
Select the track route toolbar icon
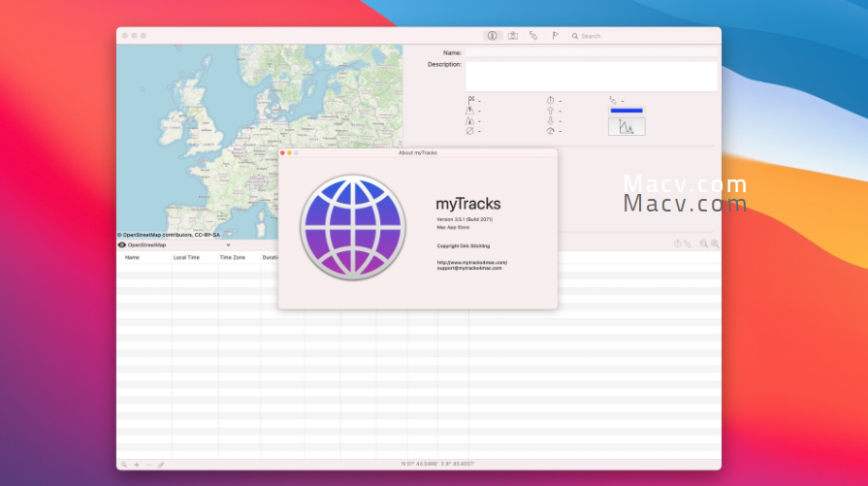533,36
